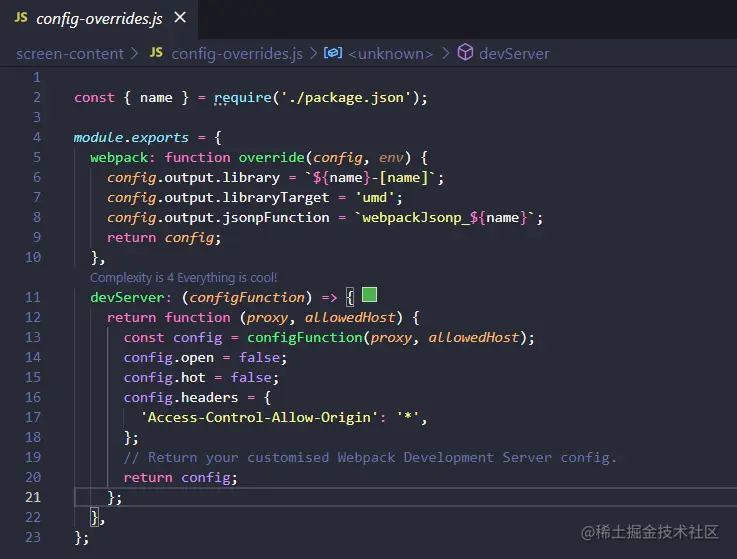Click config.hot on line 15
Image resolution: width=737 pixels, height=559 pixels.
coord(164,378)
